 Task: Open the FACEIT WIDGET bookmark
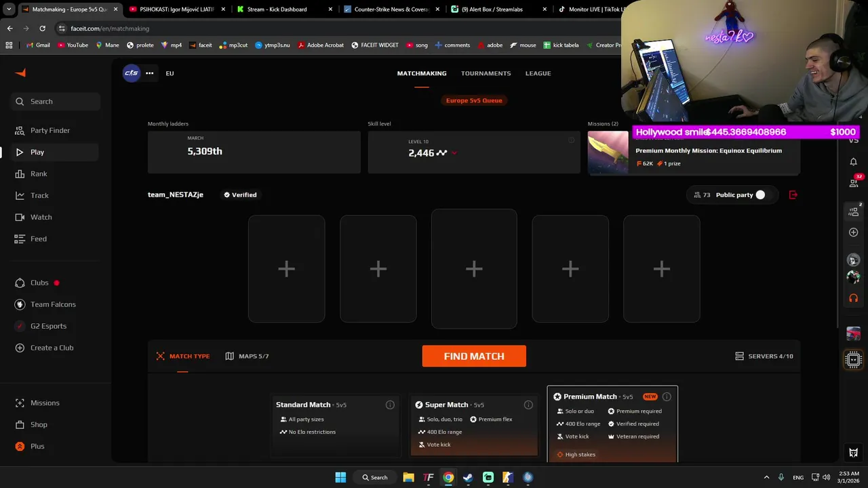[375, 45]
